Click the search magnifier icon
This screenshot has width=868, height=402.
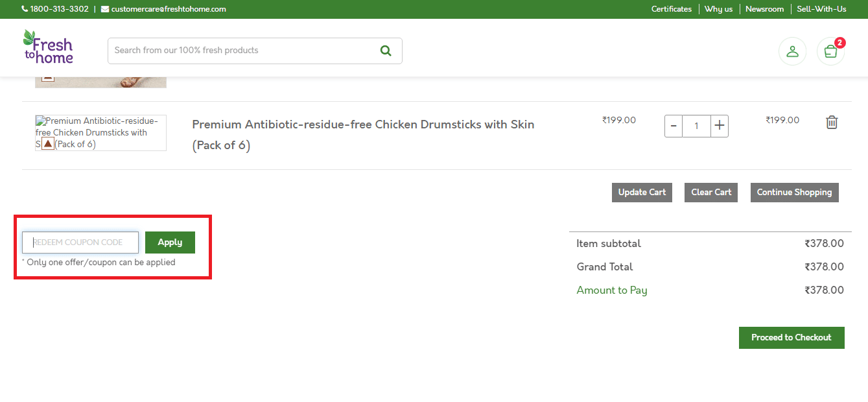386,51
